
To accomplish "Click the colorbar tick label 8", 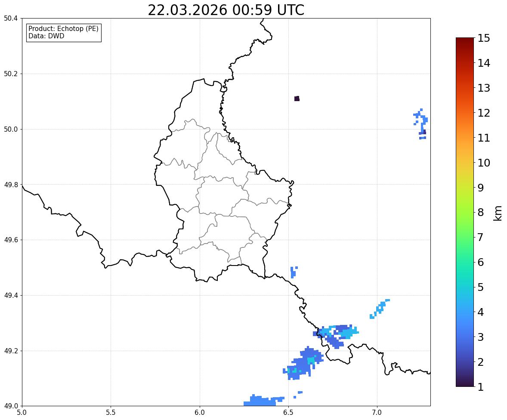I will pyautogui.click(x=481, y=213).
